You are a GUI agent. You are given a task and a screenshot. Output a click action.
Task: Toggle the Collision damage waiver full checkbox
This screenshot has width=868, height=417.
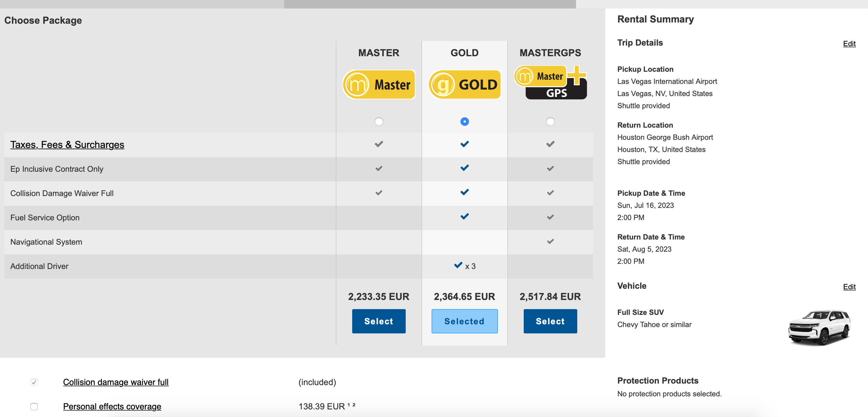(x=34, y=382)
